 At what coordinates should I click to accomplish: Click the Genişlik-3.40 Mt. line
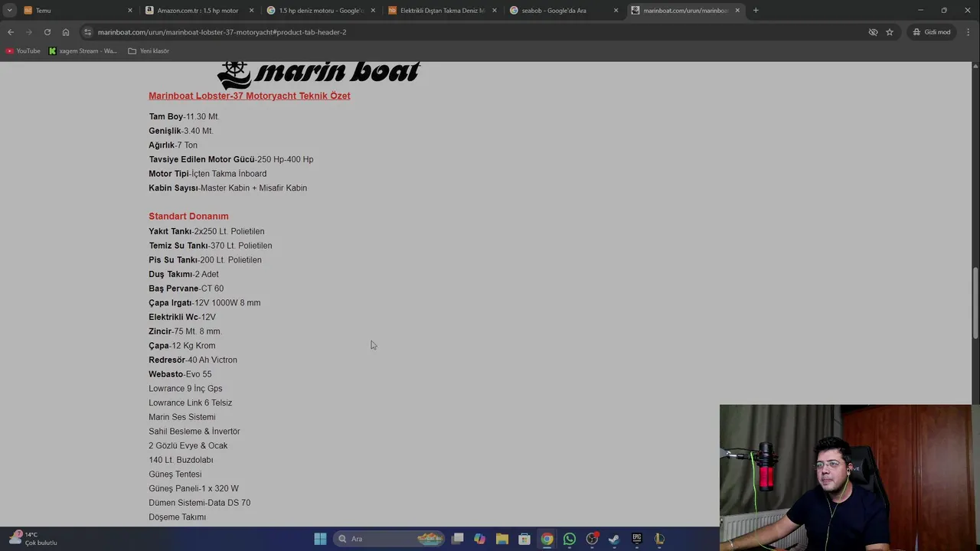[181, 131]
